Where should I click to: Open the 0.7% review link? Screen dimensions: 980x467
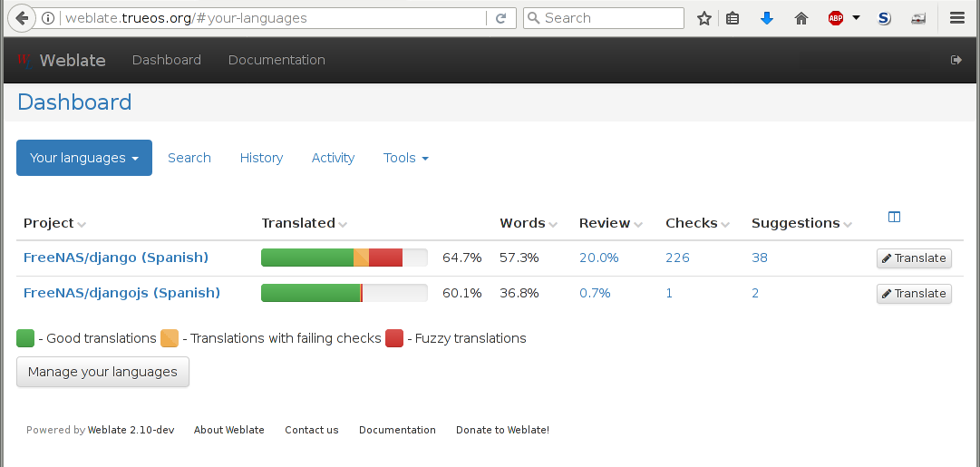point(595,293)
